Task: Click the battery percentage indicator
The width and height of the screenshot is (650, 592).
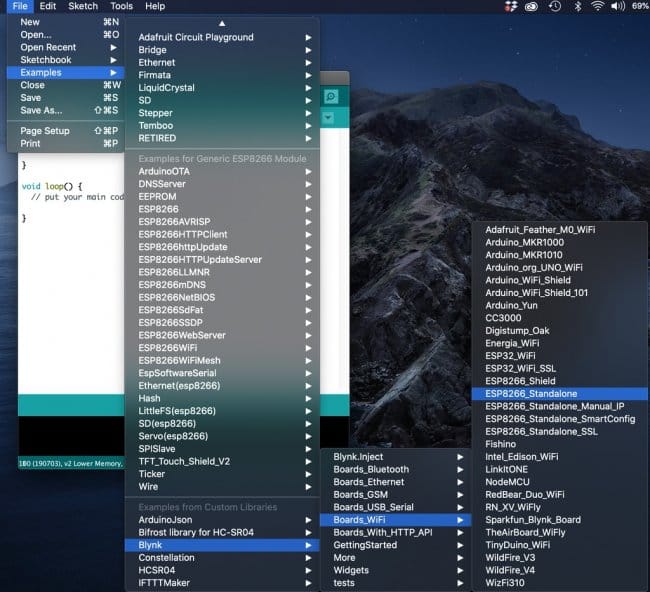Action: coord(638,6)
